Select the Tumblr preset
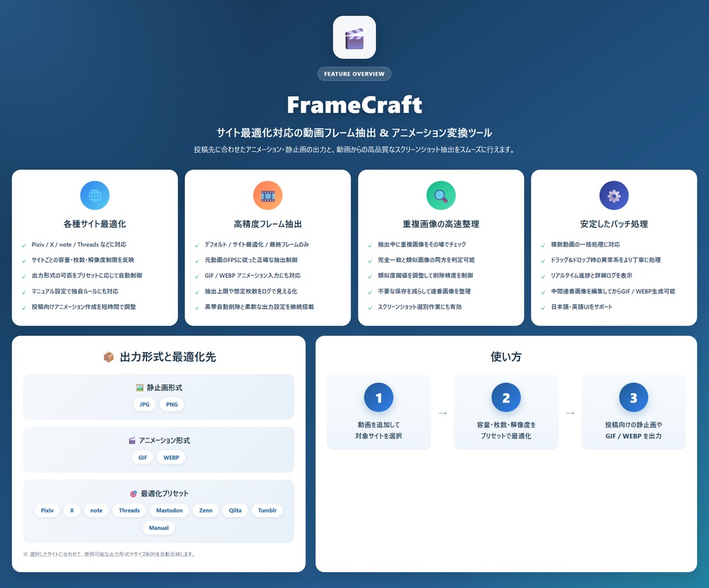This screenshot has height=588, width=709. [267, 510]
